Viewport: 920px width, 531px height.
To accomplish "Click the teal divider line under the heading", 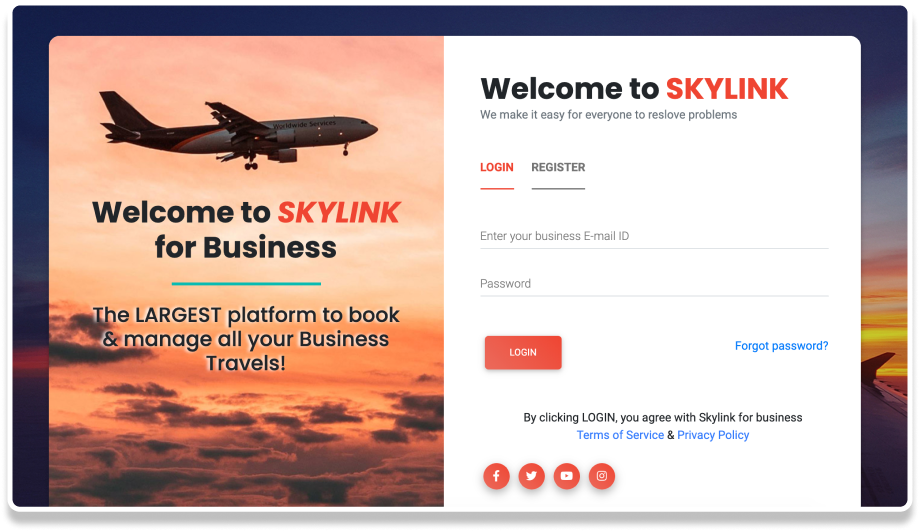I will (x=246, y=284).
